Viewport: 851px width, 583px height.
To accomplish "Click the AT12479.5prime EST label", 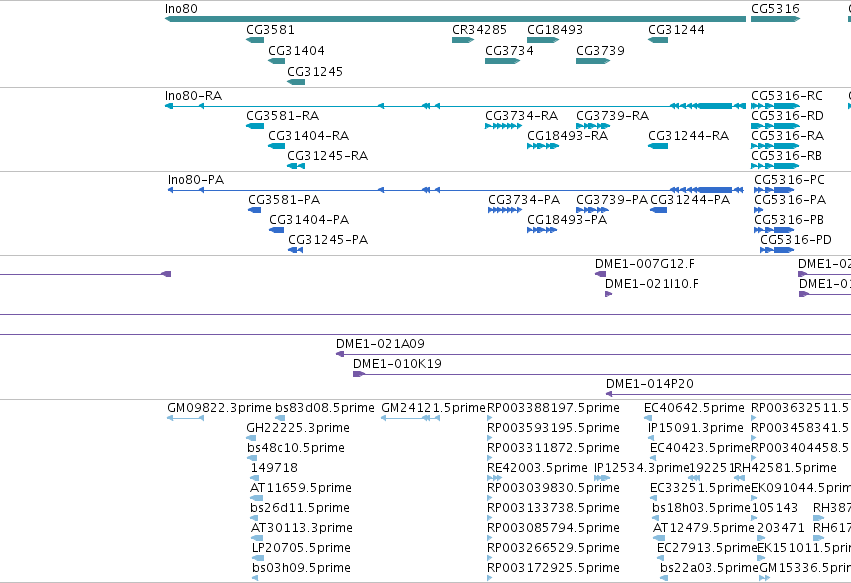I will point(703,528).
